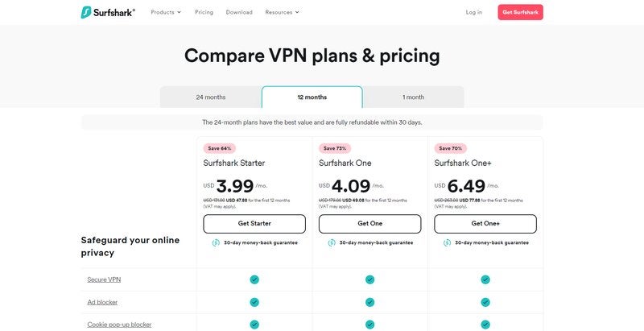Screen dimensions: 644x331
Task: Open the Resources dropdown menu
Action: [x=282, y=12]
